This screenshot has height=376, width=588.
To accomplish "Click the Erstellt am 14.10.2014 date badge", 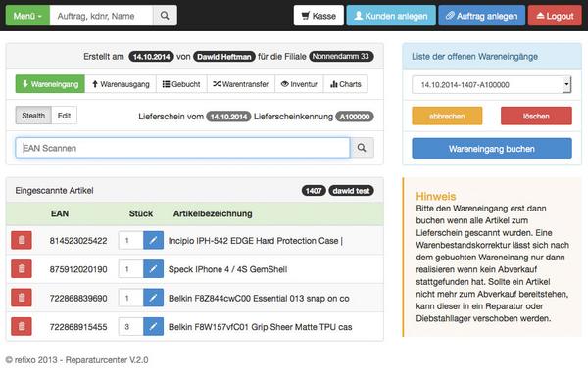I will pos(151,57).
